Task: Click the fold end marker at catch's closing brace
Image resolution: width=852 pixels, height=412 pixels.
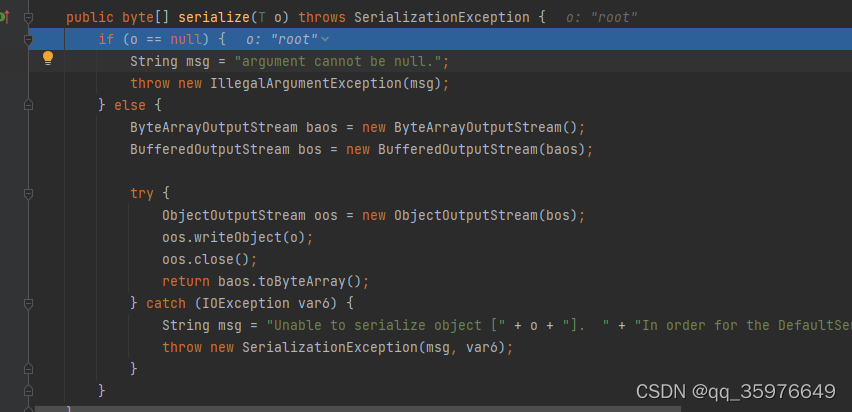Action: tap(28, 369)
